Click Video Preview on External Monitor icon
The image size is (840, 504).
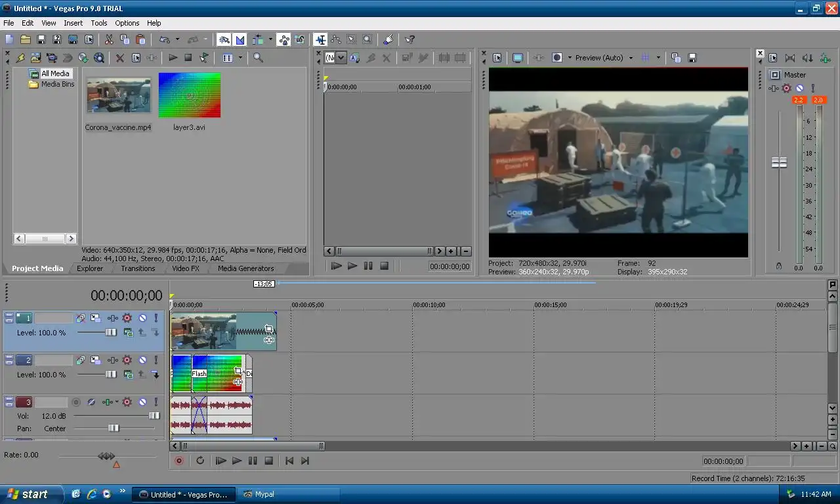coord(518,58)
